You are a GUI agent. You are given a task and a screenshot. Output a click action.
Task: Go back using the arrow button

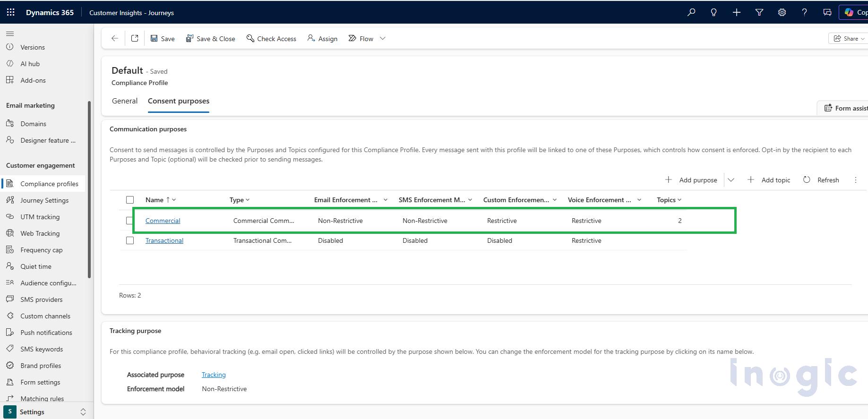pos(115,38)
